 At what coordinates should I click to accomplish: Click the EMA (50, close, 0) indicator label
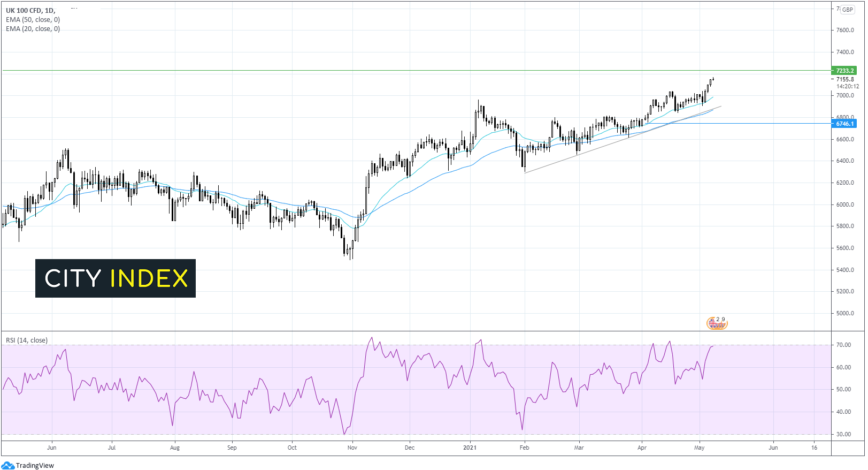pos(33,20)
